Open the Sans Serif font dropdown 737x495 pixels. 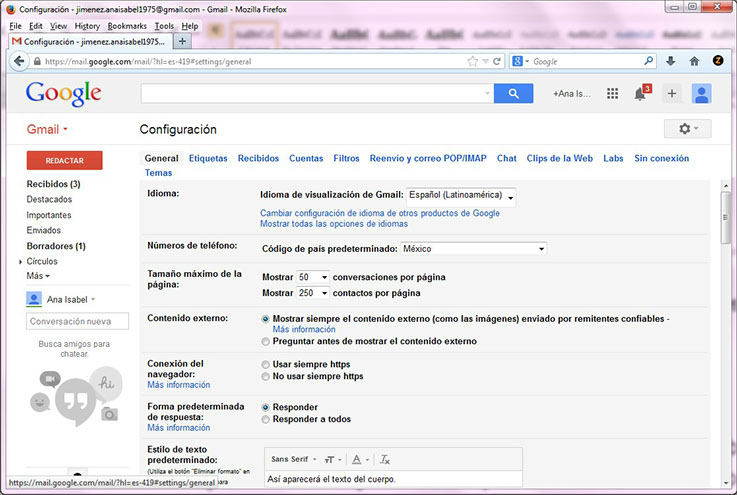tap(294, 459)
